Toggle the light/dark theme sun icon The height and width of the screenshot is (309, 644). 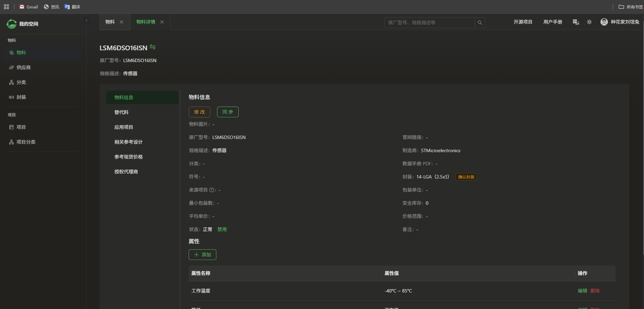(589, 22)
